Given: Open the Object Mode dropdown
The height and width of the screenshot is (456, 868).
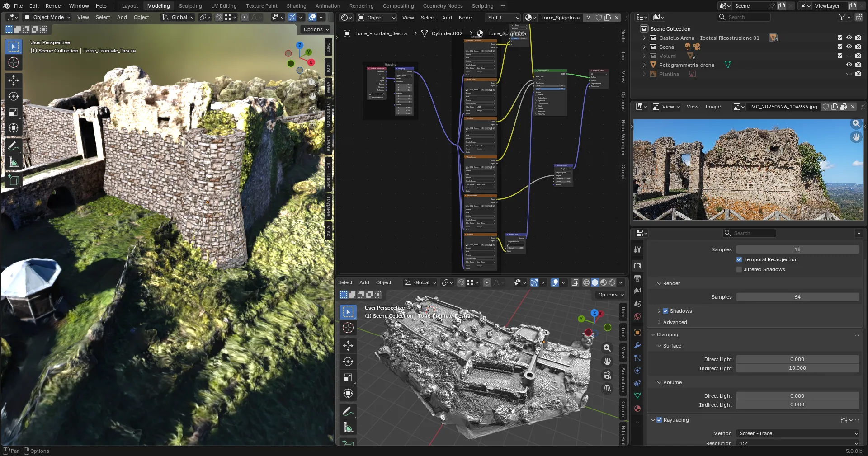Looking at the screenshot, I should [x=47, y=17].
